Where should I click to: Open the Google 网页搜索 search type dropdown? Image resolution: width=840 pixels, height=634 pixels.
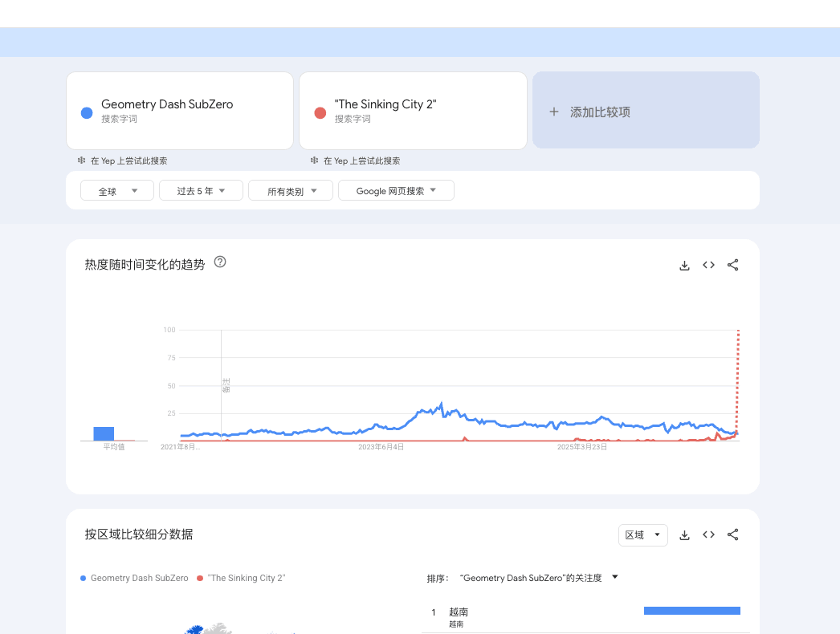point(396,191)
